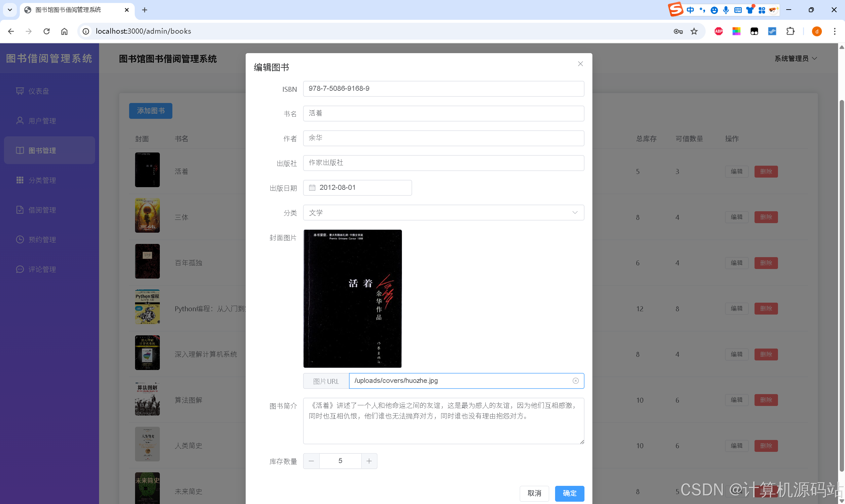
Task: Clear the image URL with the circle-x icon
Action: point(575,381)
